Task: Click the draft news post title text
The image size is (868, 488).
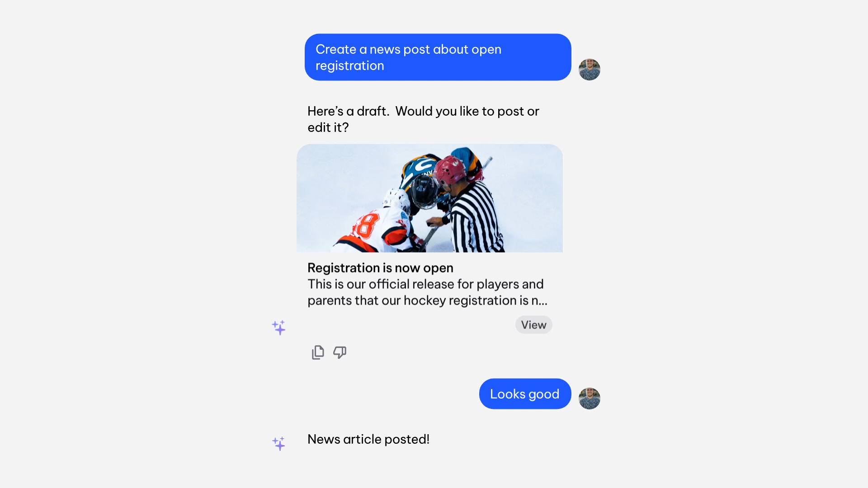Action: click(380, 267)
